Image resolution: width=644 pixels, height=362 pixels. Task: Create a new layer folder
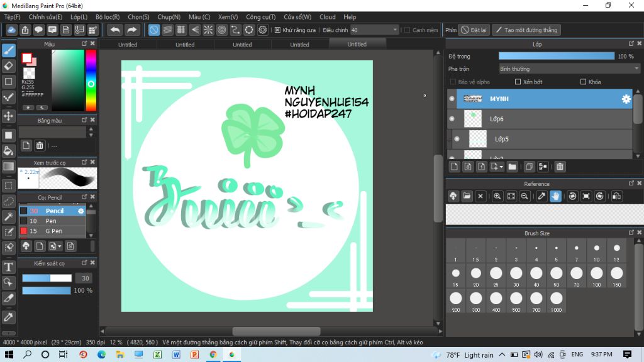(x=512, y=167)
